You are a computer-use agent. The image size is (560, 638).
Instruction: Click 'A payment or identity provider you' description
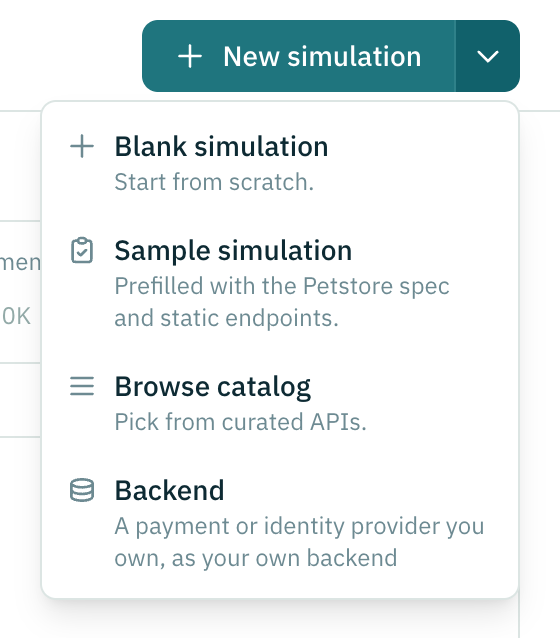pos(299,527)
